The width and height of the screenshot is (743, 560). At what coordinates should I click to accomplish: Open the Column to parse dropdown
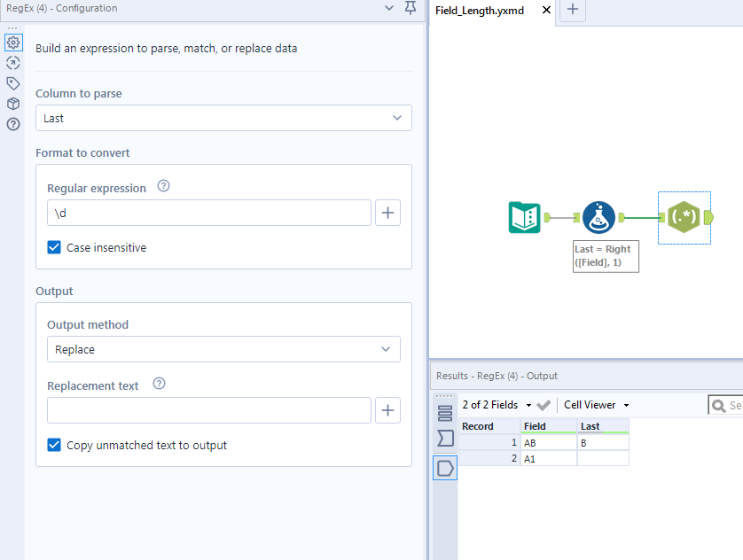[223, 118]
